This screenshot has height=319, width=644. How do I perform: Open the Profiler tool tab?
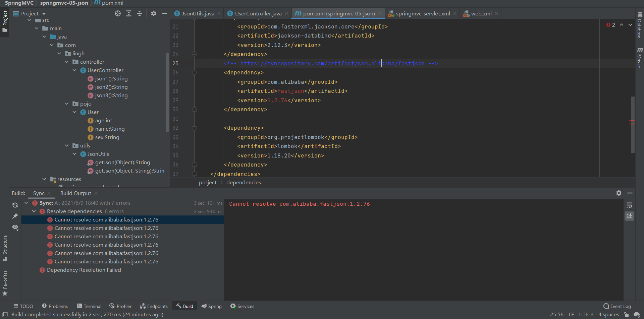(120, 306)
